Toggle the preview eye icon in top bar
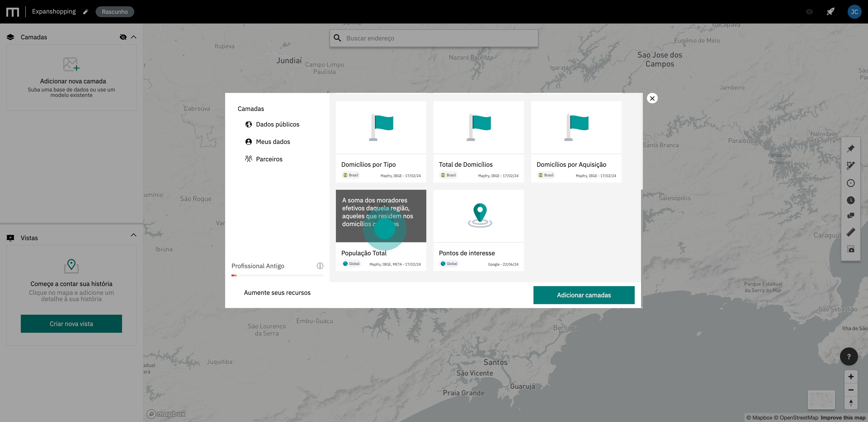This screenshot has width=868, height=422. [809, 12]
